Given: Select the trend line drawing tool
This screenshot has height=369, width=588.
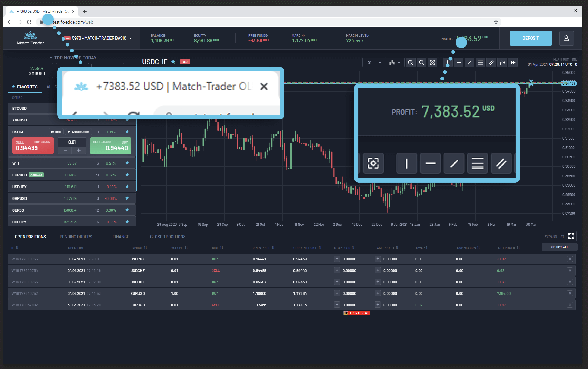Looking at the screenshot, I should click(x=469, y=62).
